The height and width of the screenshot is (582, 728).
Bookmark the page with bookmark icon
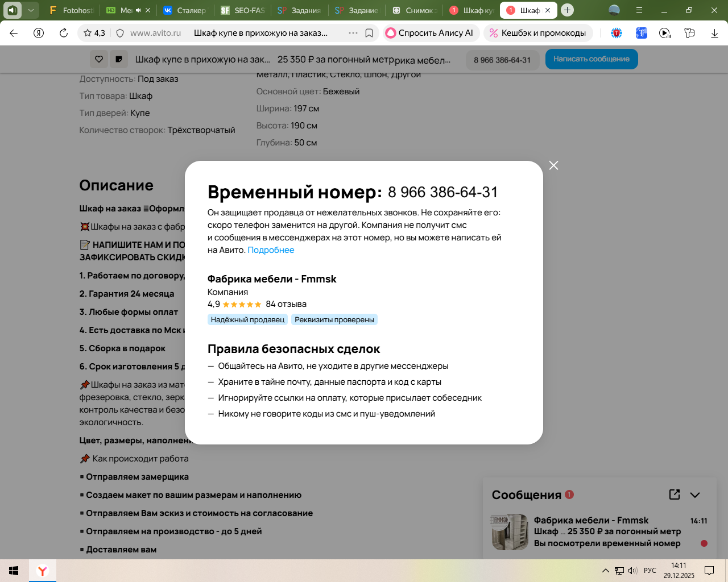pyautogui.click(x=369, y=33)
